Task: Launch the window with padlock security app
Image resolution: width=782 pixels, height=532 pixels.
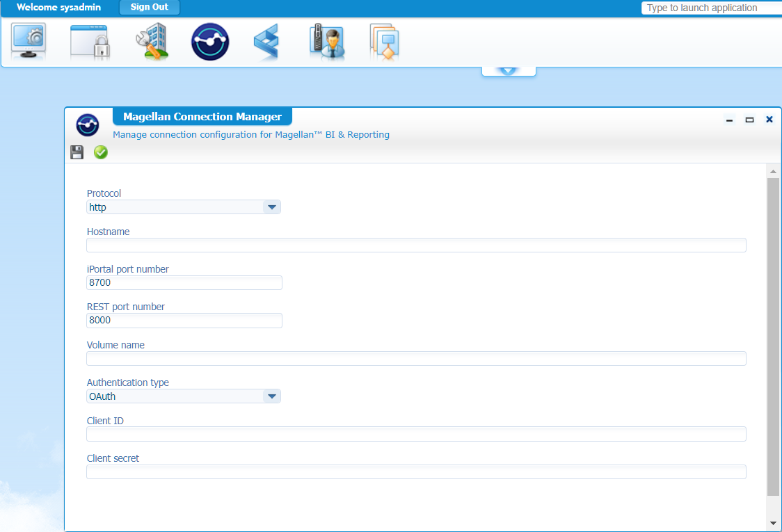Action: pyautogui.click(x=90, y=42)
